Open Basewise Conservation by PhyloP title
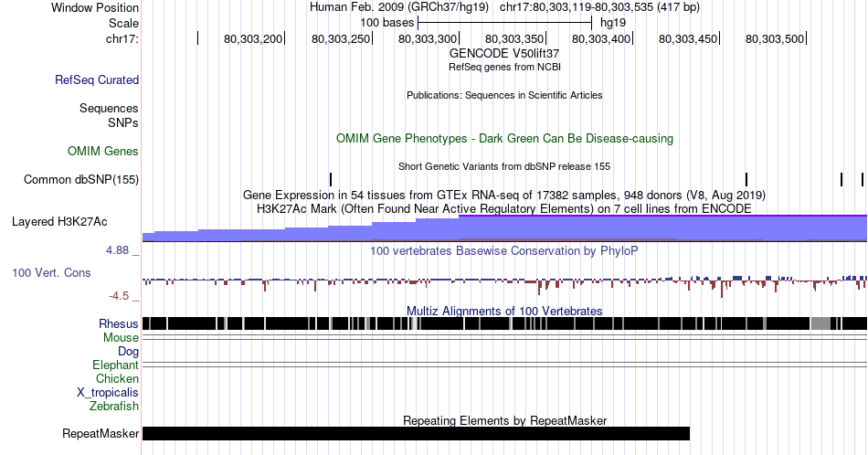 pos(504,250)
